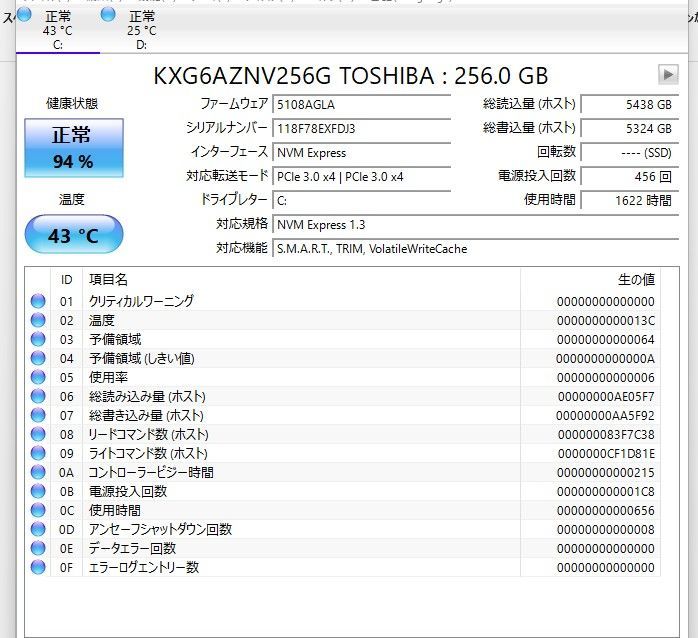
Task: Click the status icon for ID 01 row
Action: pos(38,301)
